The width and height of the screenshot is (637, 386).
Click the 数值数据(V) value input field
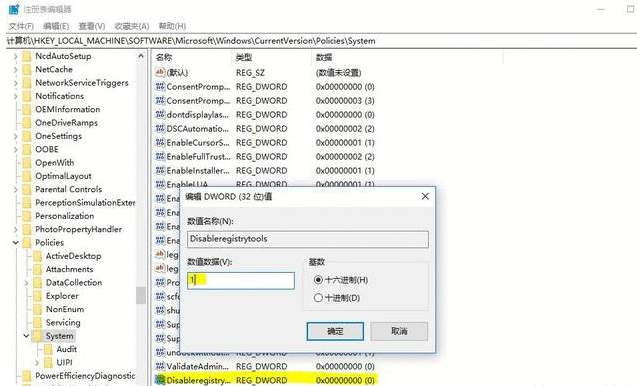coord(241,281)
